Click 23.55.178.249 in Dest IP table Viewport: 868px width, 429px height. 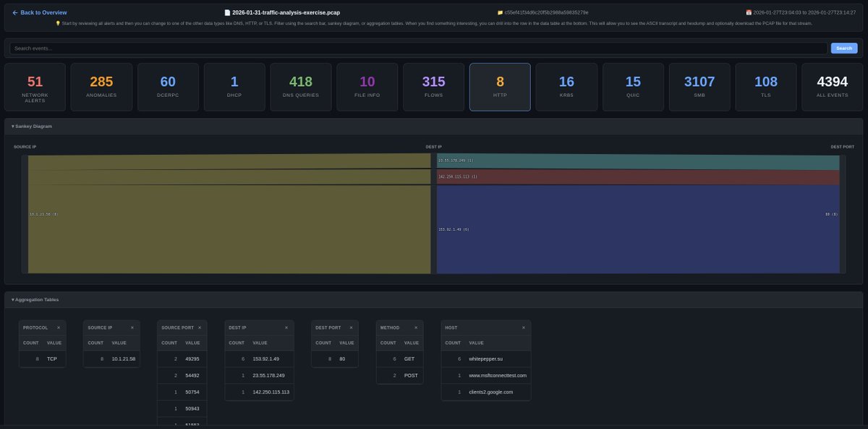coord(268,375)
